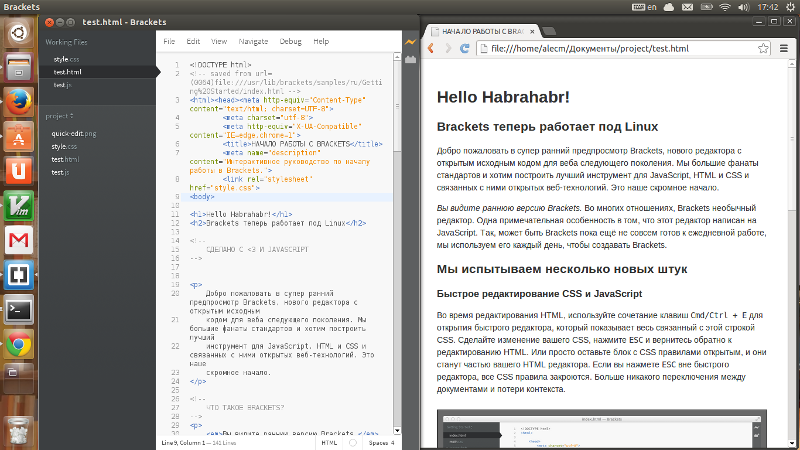Open Ubuntu Dash home launcher
Screen dimensions: 800x450
(18, 33)
